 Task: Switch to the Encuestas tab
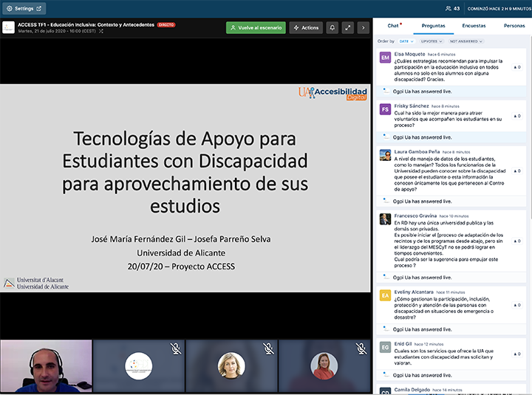click(474, 26)
